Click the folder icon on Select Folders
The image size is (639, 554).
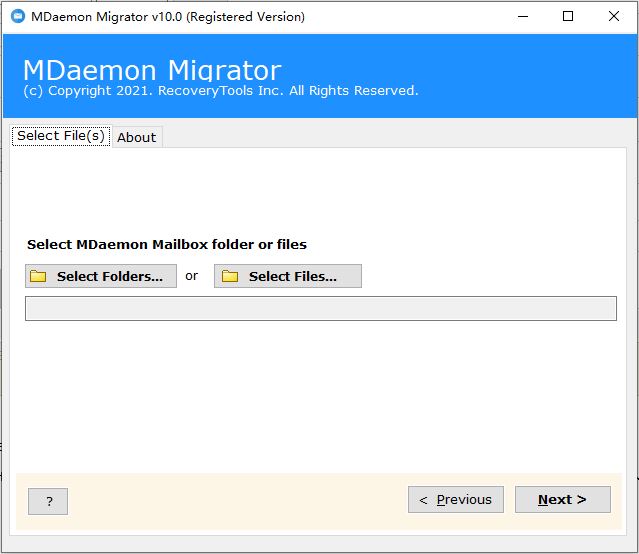(x=38, y=277)
